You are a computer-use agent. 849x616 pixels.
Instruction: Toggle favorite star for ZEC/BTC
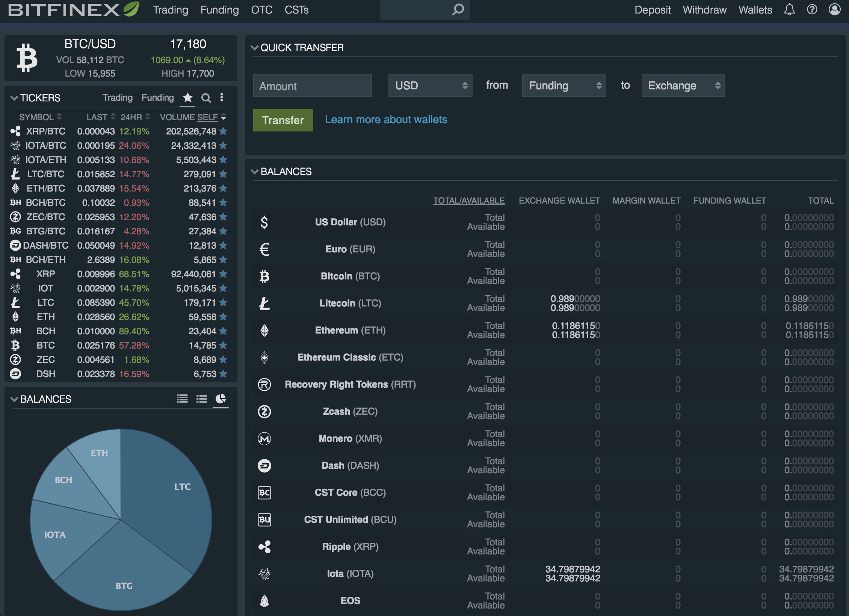[x=223, y=217]
